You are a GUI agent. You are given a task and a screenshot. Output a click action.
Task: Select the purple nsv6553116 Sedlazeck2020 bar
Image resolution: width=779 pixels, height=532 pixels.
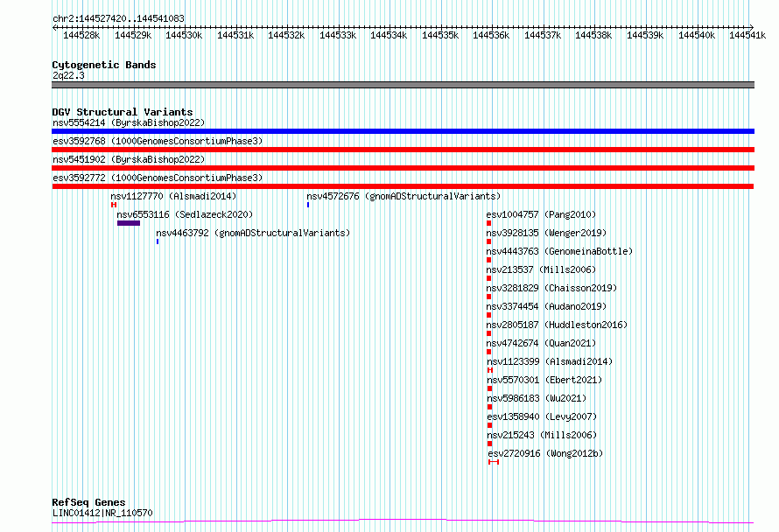(129, 223)
